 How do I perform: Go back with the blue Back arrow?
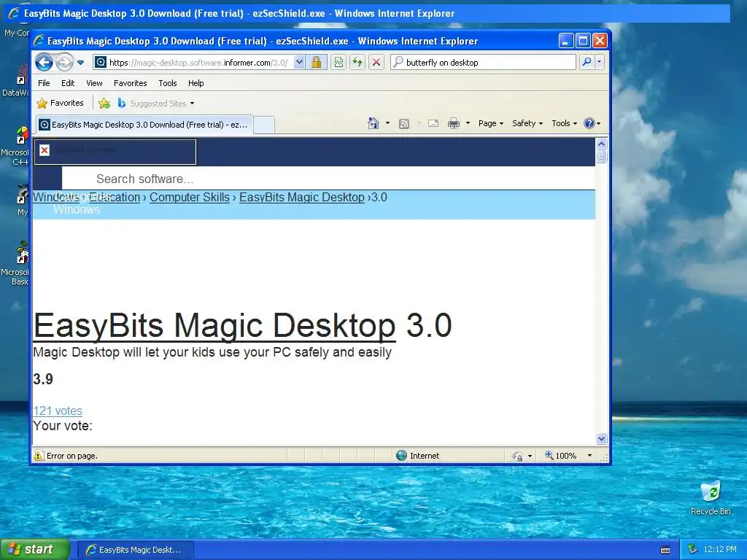[x=44, y=62]
